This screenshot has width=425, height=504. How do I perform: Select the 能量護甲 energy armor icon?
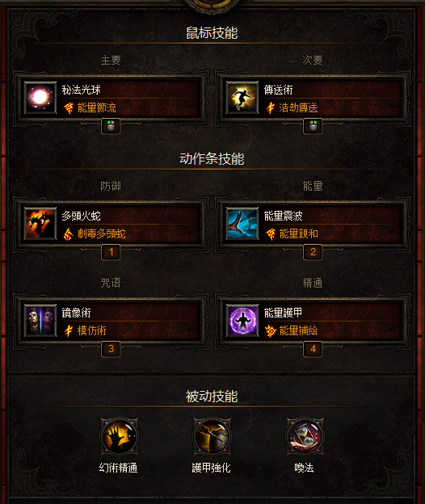point(242,320)
